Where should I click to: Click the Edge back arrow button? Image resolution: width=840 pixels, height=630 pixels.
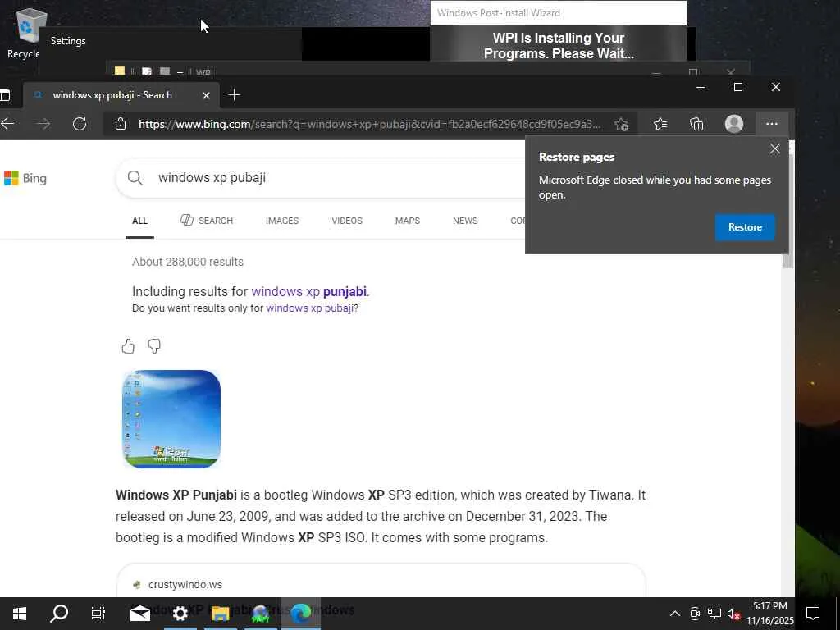7,124
